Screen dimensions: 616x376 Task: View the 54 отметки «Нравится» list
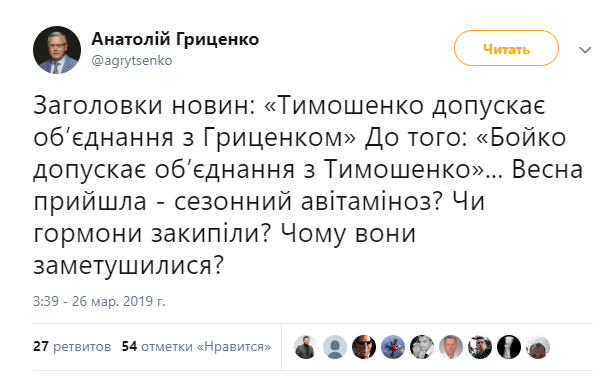(x=196, y=347)
